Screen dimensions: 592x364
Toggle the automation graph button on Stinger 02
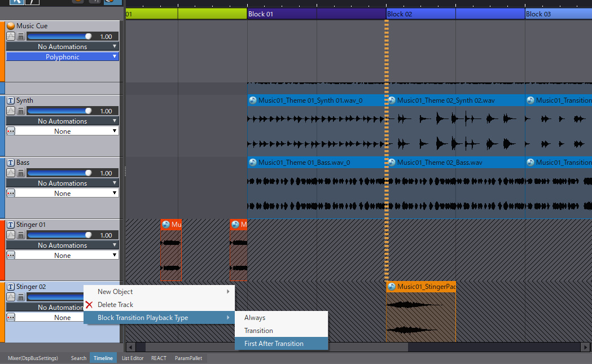point(11,297)
